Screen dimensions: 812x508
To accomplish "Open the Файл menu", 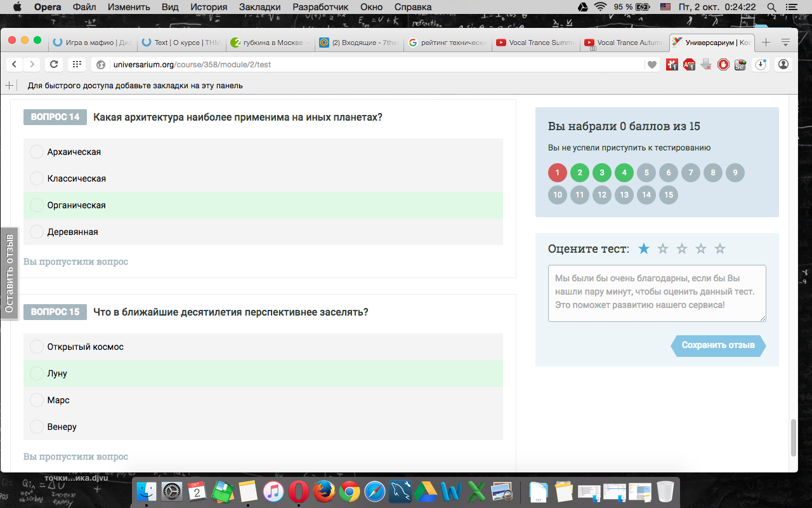I will (x=85, y=7).
